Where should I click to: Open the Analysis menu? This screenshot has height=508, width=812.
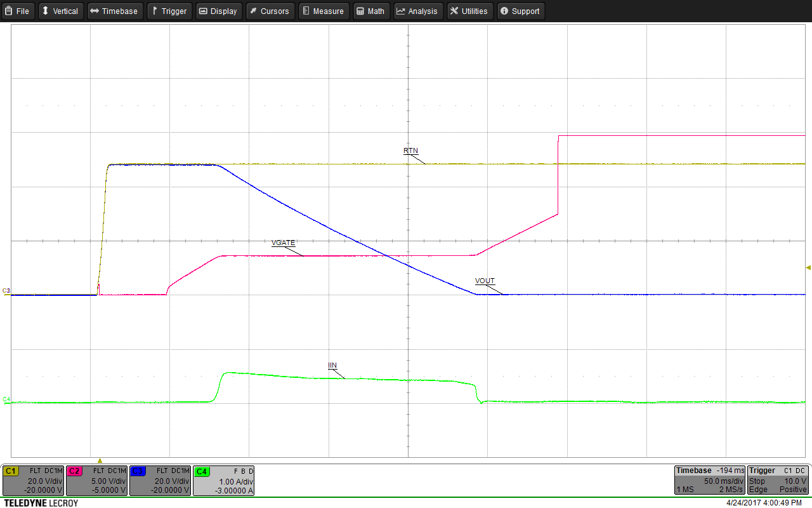tap(418, 11)
